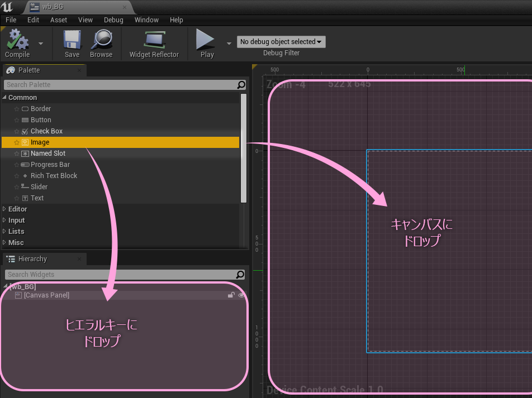The height and width of the screenshot is (398, 532).
Task: Open the Edit menu
Action: point(34,20)
